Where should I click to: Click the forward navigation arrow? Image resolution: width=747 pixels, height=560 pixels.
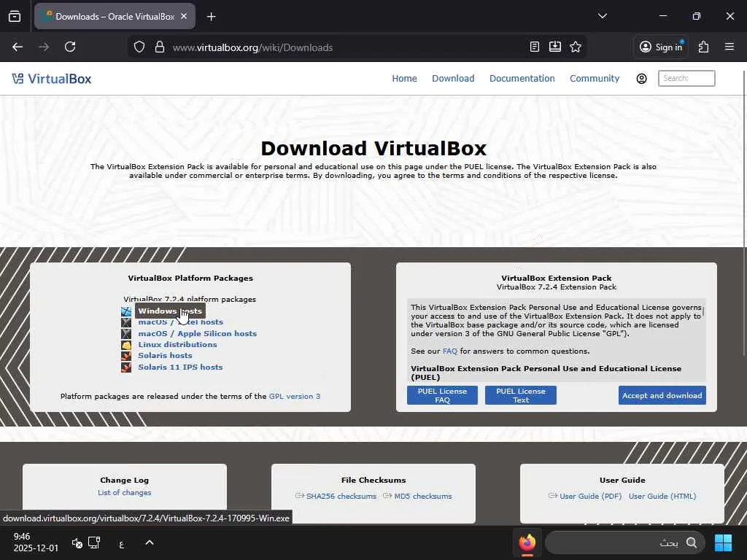pyautogui.click(x=44, y=47)
